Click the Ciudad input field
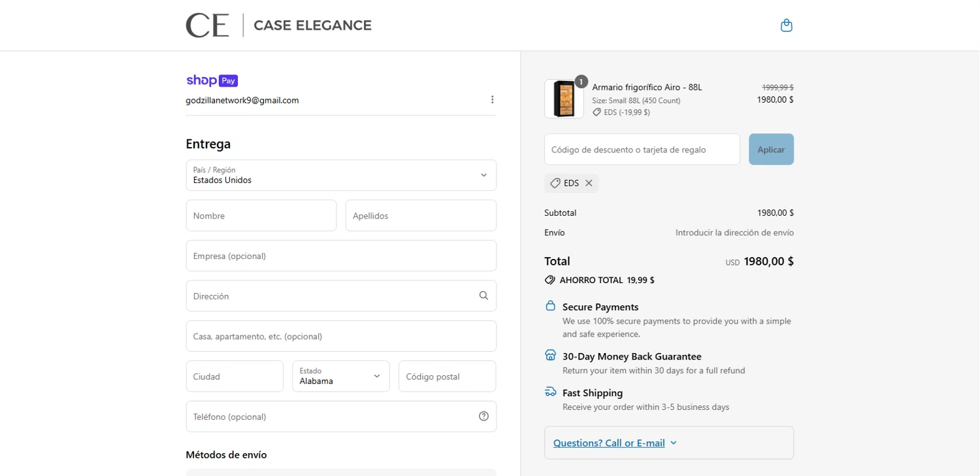 point(235,376)
